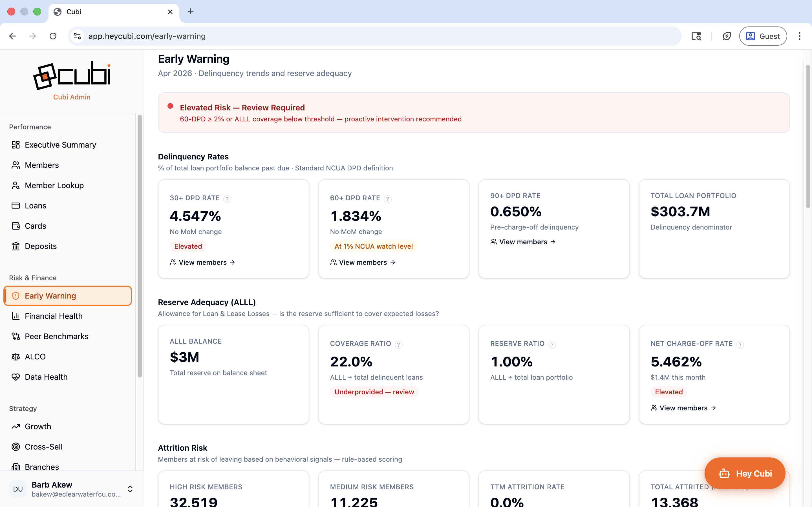
Task: Open the Guest profile menu
Action: (763, 36)
